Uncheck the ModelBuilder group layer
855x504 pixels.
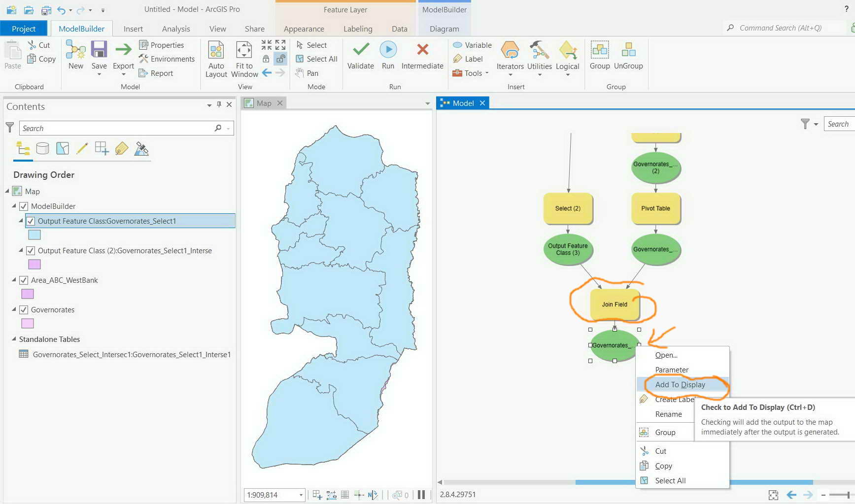[24, 206]
